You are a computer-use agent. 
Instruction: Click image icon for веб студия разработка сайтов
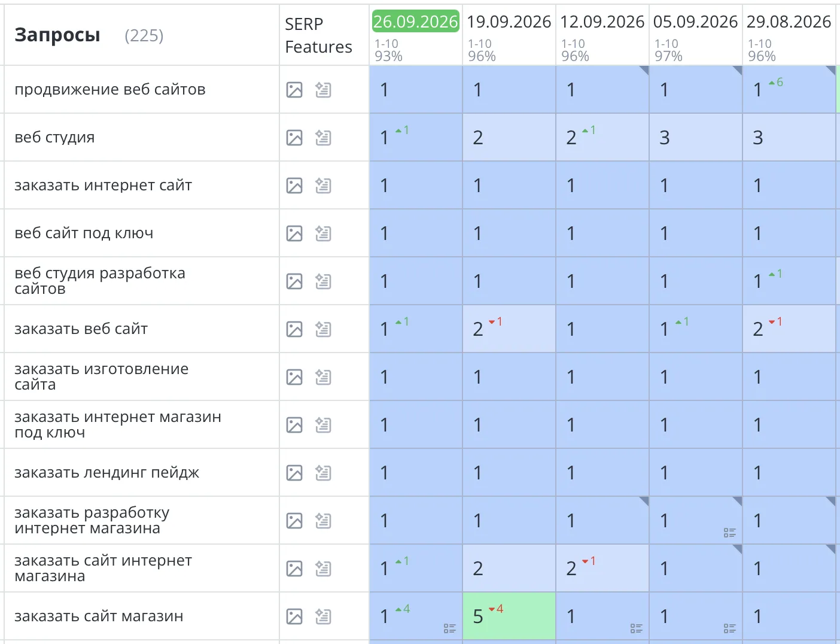pyautogui.click(x=294, y=281)
